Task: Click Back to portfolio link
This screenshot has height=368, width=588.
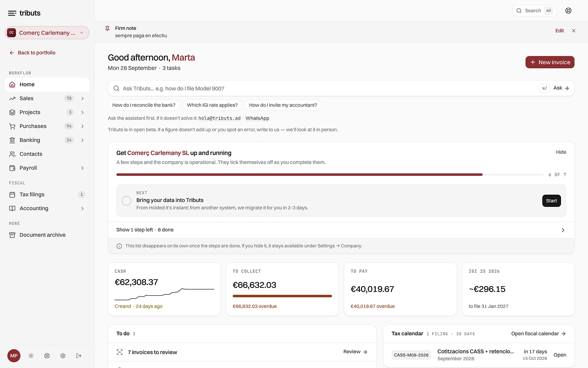Action: pyautogui.click(x=32, y=53)
